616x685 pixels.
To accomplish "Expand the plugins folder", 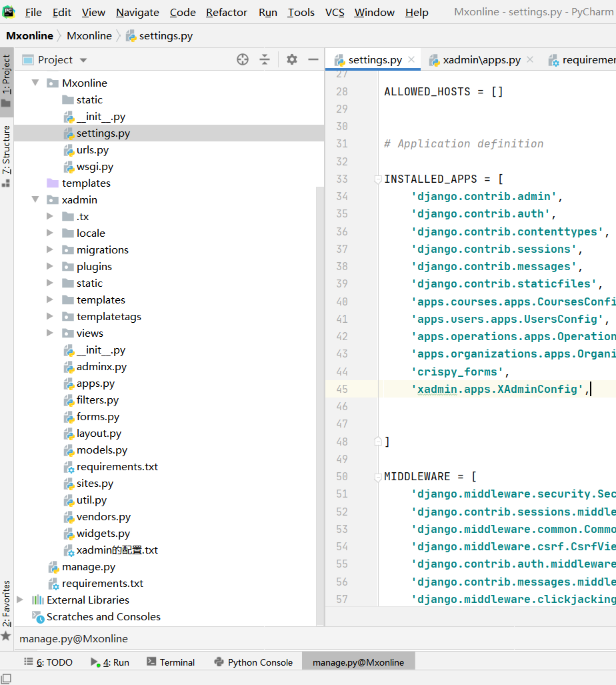I will tap(50, 266).
